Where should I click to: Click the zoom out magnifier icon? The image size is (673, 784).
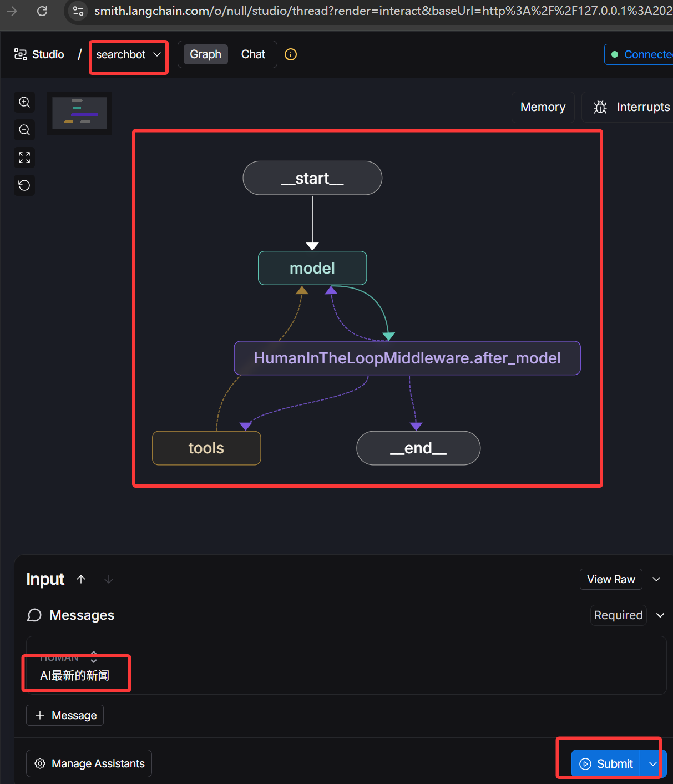(x=24, y=130)
